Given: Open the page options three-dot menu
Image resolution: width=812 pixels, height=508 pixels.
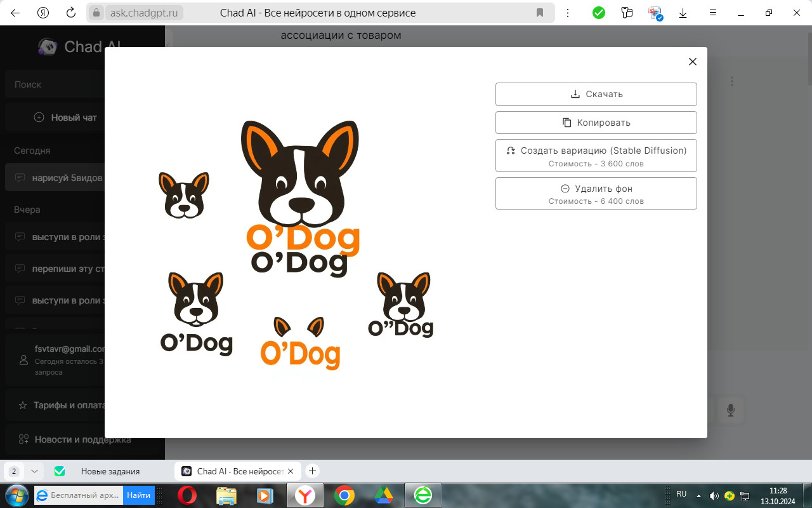Looking at the screenshot, I should (x=567, y=13).
